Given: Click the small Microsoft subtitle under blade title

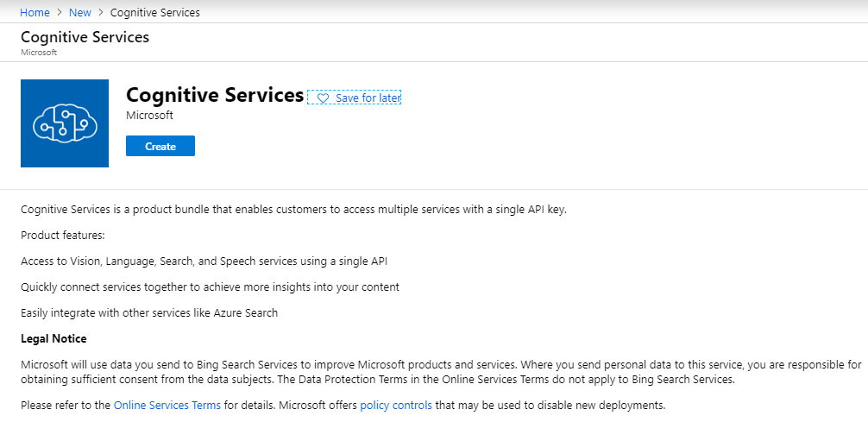Looking at the screenshot, I should pyautogui.click(x=39, y=53).
